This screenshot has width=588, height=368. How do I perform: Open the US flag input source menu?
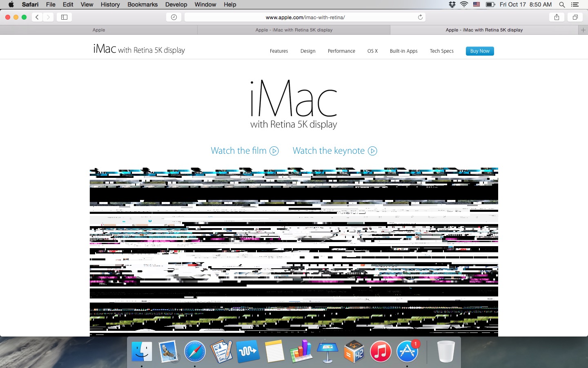coord(477,4)
